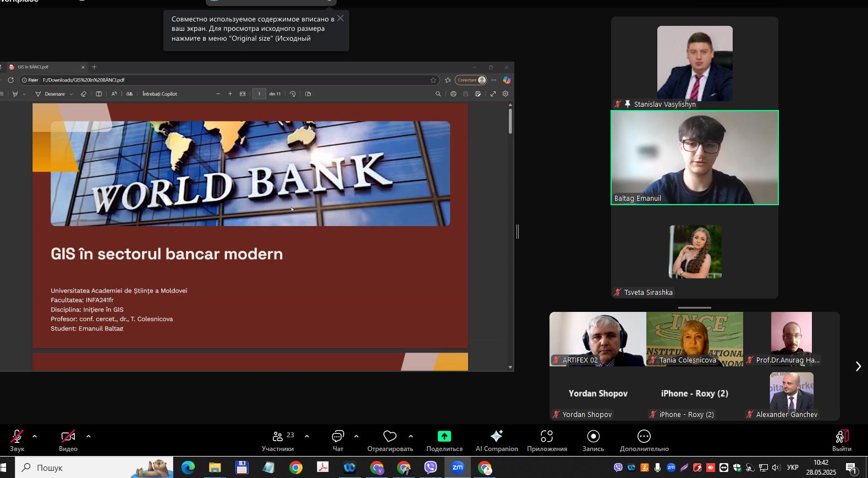Click the fit to width icon

(x=243, y=94)
